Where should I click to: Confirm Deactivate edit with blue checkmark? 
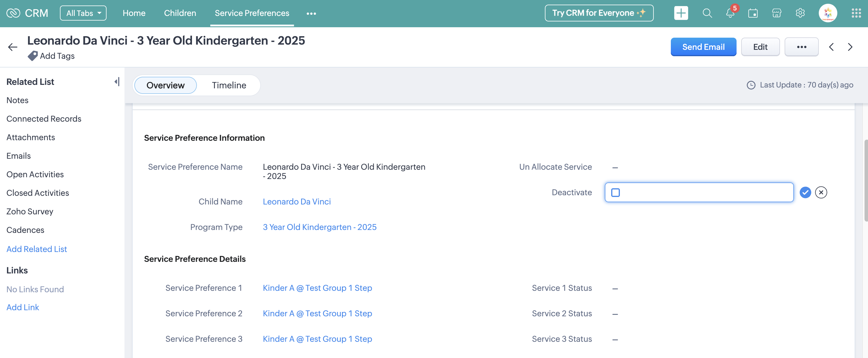pyautogui.click(x=805, y=193)
